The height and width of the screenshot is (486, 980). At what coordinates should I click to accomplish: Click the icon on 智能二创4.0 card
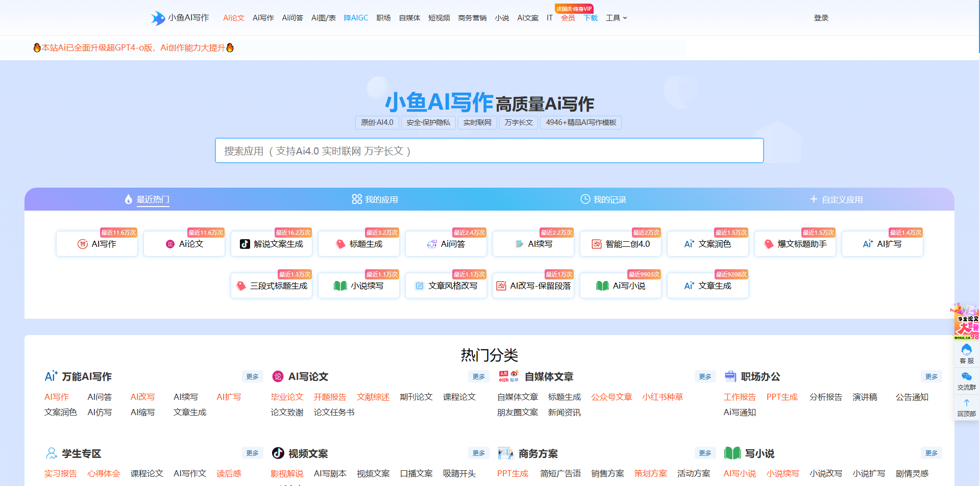[597, 244]
